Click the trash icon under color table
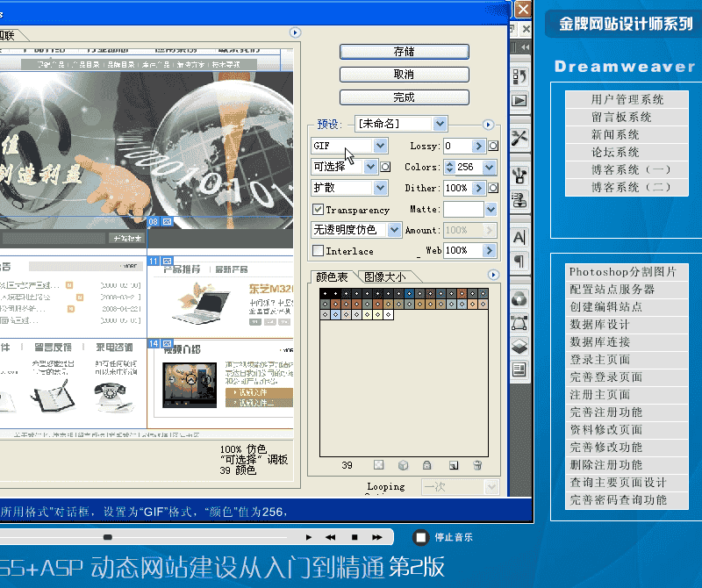The height and width of the screenshot is (588, 702). coord(477,465)
